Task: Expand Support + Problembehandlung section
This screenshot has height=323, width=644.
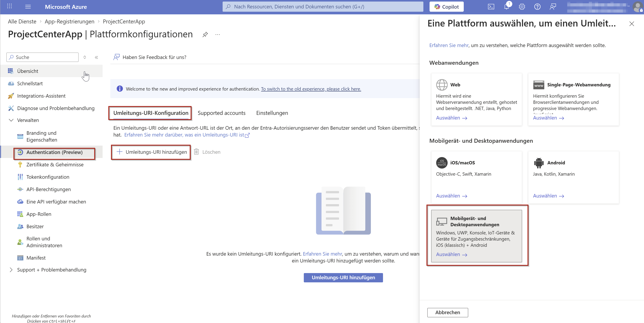Action: [11, 270]
